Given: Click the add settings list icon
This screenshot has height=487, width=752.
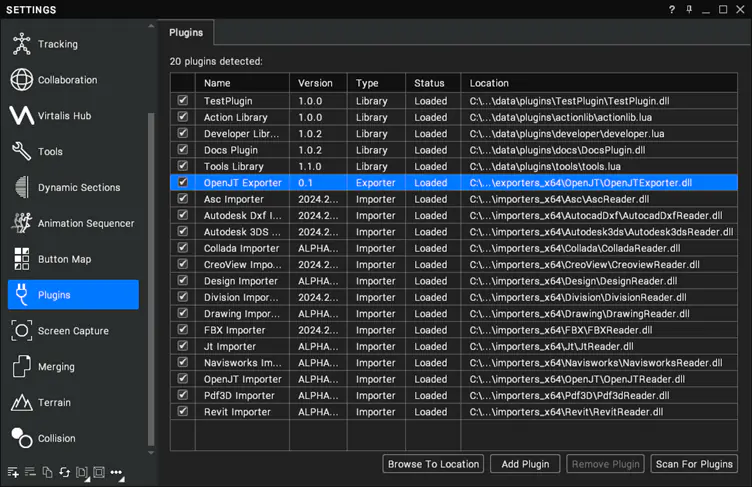Looking at the screenshot, I should coord(13,473).
